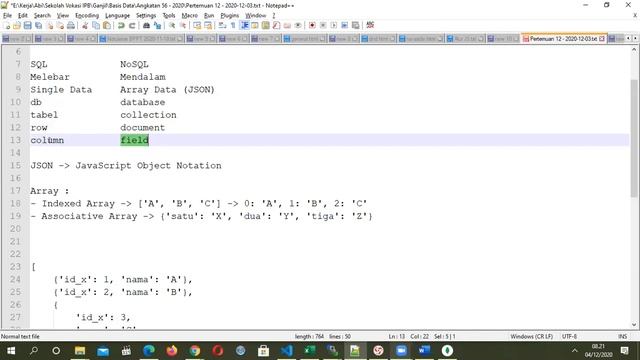
Task: Toggle synchronized horizontal scrolling icon
Action: pos(208,25)
